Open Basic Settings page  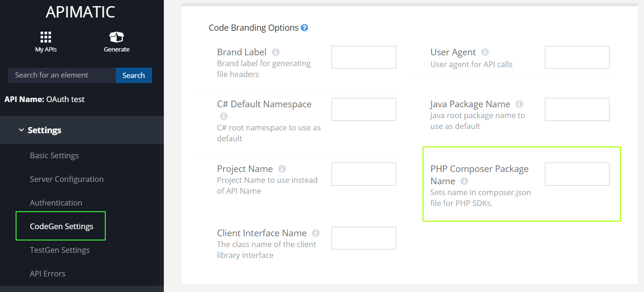click(54, 155)
